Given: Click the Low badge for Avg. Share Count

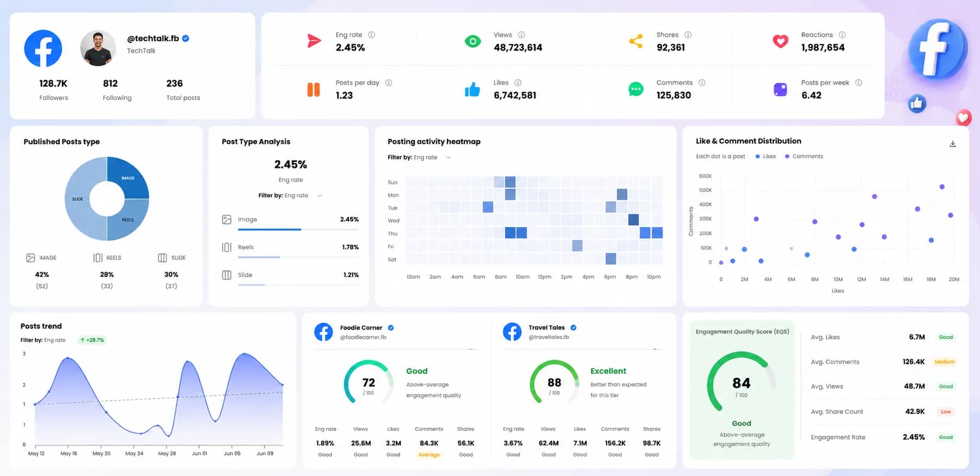Looking at the screenshot, I should (946, 412).
